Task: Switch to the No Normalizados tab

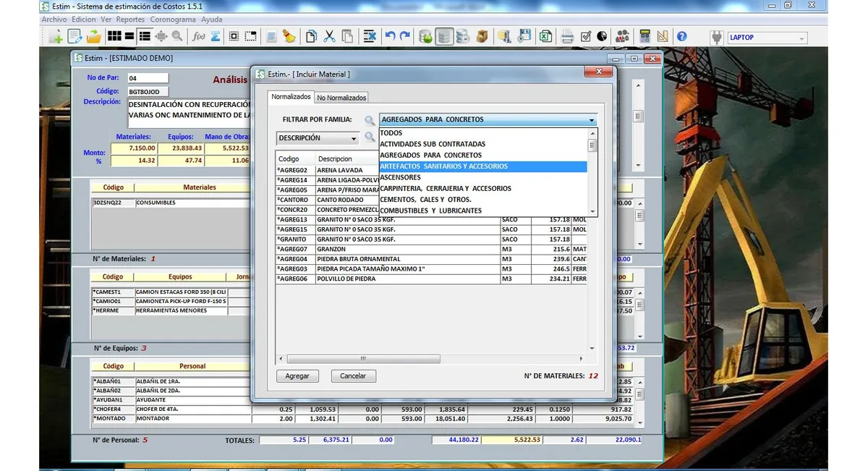Action: (343, 96)
